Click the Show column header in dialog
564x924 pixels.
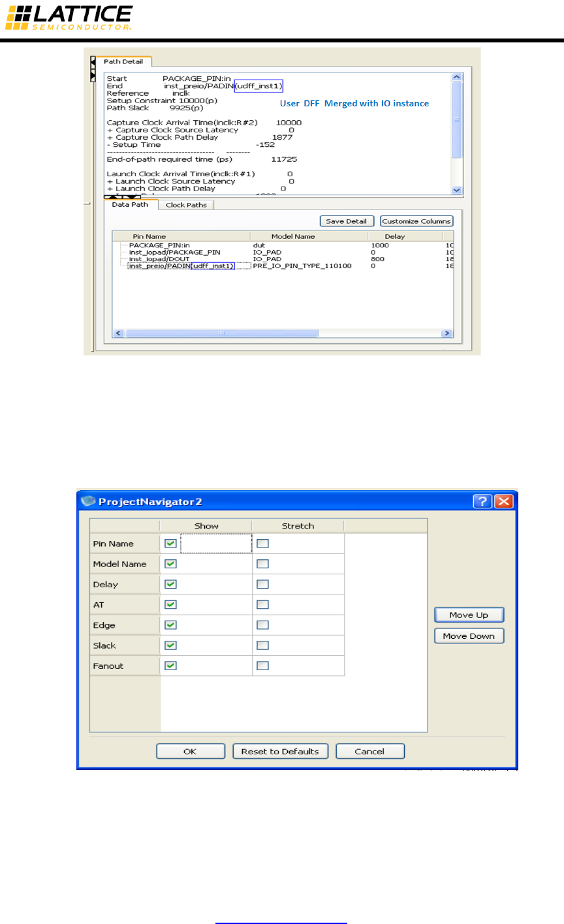coord(206,525)
